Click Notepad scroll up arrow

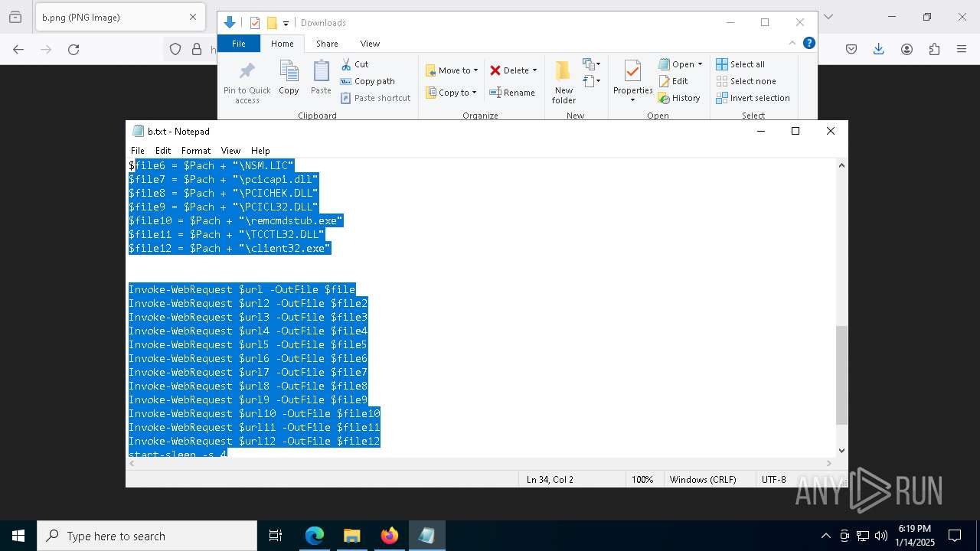[x=841, y=165]
